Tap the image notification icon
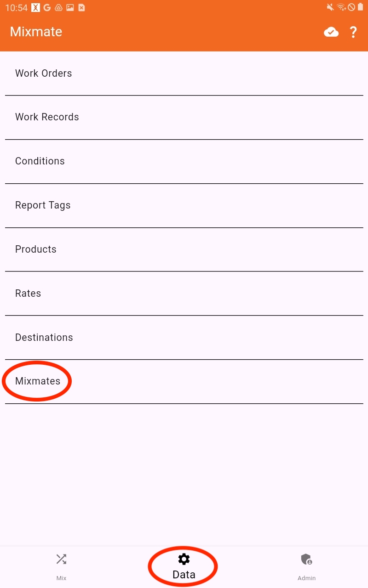The height and width of the screenshot is (588, 368). coord(70,7)
